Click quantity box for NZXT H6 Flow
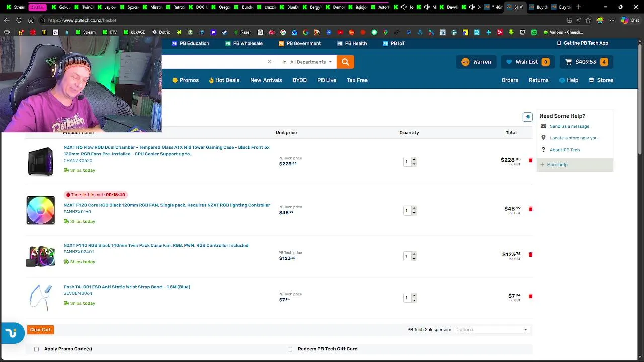Image resolution: width=644 pixels, height=362 pixels. pyautogui.click(x=406, y=161)
